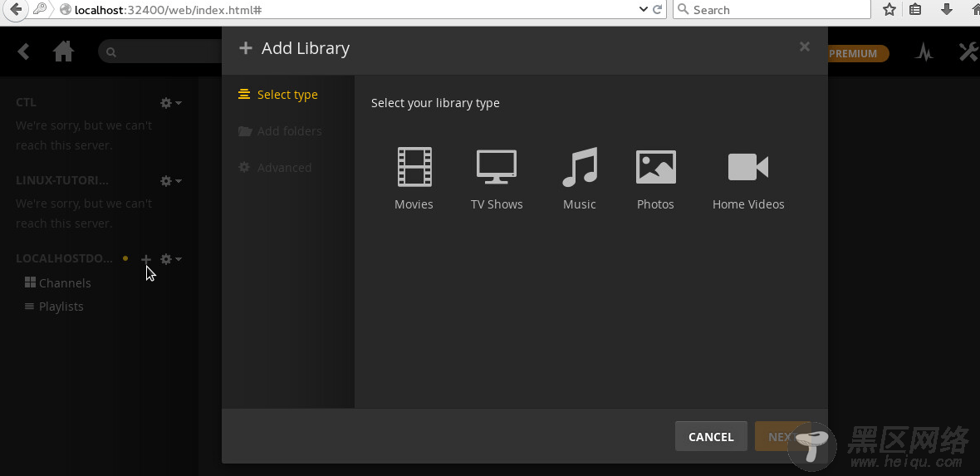The image size is (980, 476).
Task: Click the CANCEL button
Action: click(711, 437)
